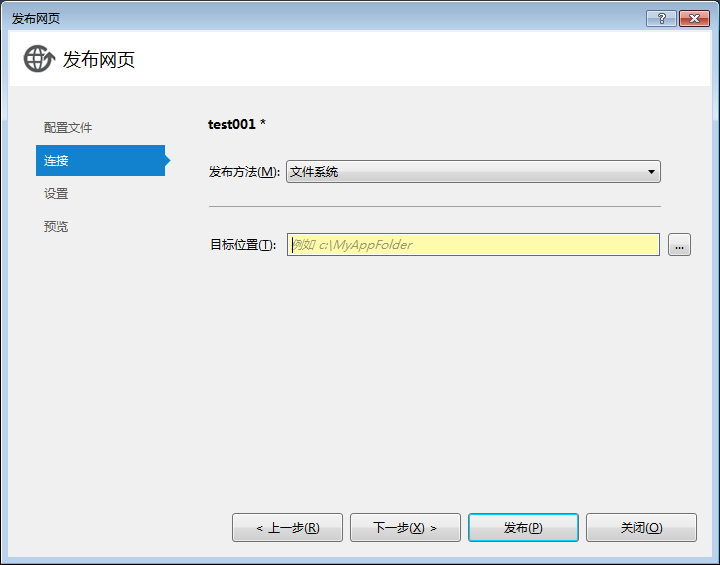
Task: Click the test001 * profile name
Action: point(237,124)
